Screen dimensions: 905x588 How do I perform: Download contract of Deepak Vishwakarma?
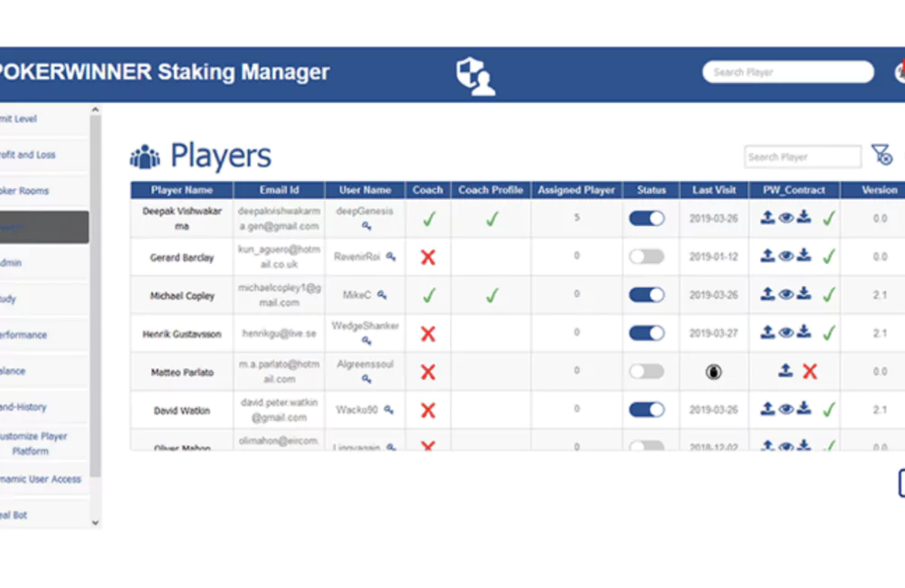(804, 217)
